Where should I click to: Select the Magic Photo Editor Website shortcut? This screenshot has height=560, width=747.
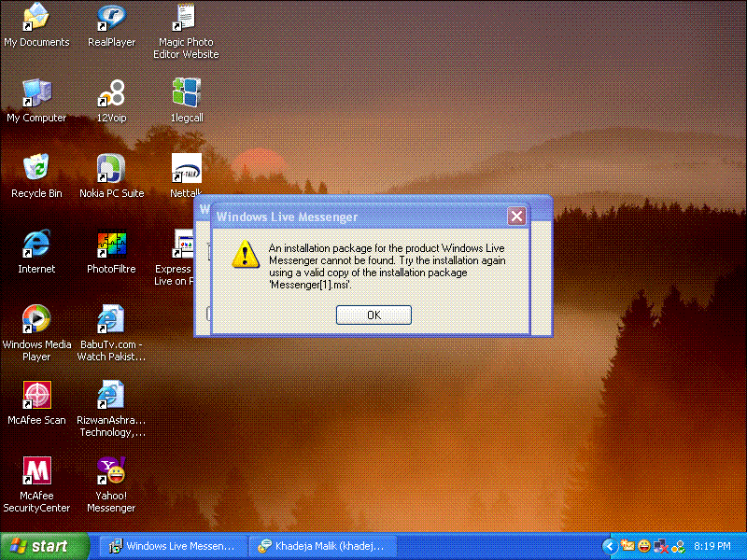click(186, 31)
